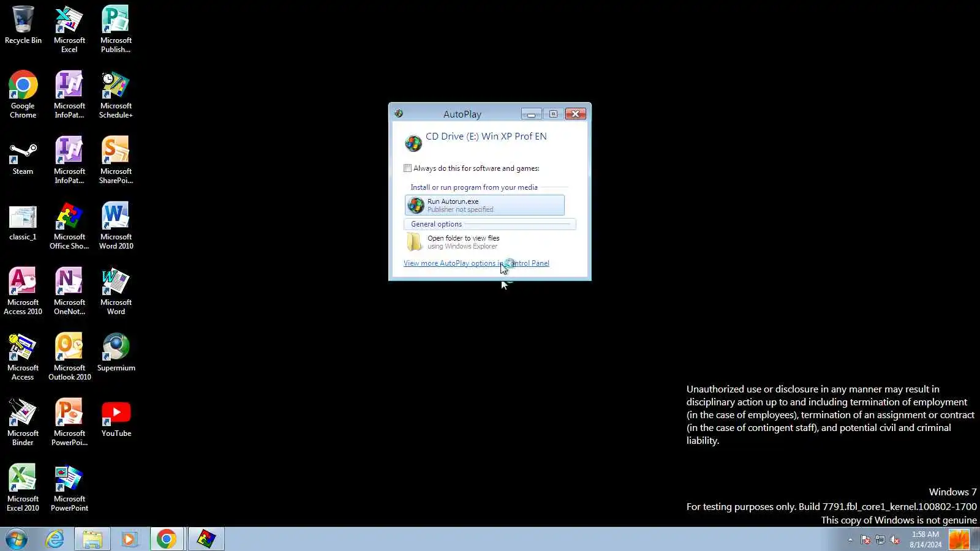Launch Internet Explorer from the taskbar
This screenshot has width=980, height=551.
55,539
